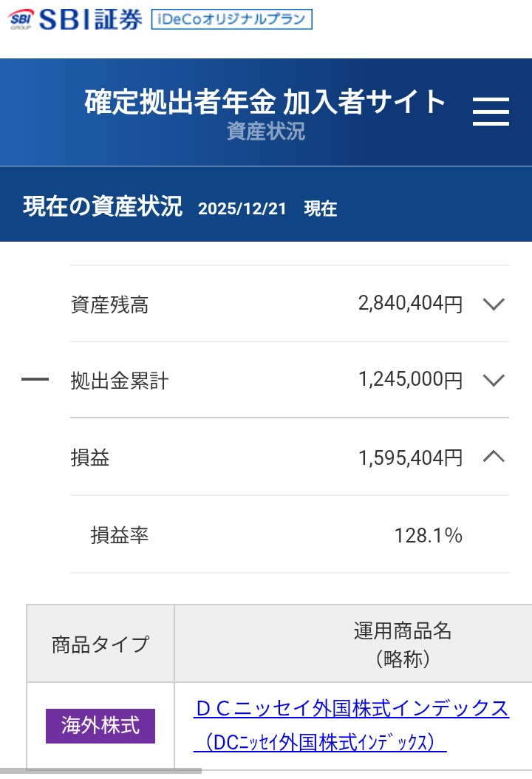Open the hamburger menu
The image size is (532, 779).
[491, 112]
